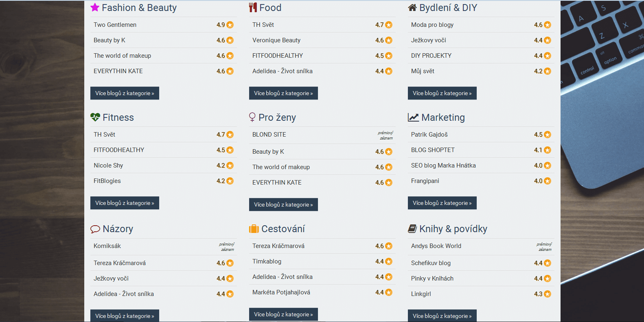Image resolution: width=644 pixels, height=322 pixels.
Task: Open the Moda pro blogy entry
Action: (432, 25)
